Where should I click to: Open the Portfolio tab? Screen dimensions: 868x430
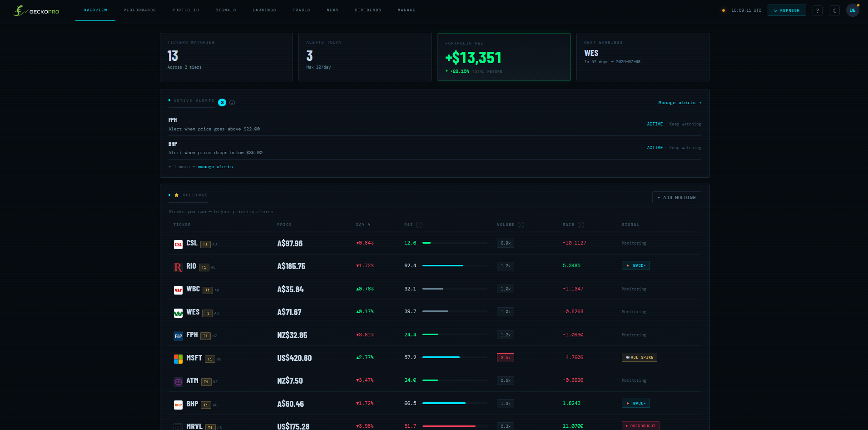point(186,10)
